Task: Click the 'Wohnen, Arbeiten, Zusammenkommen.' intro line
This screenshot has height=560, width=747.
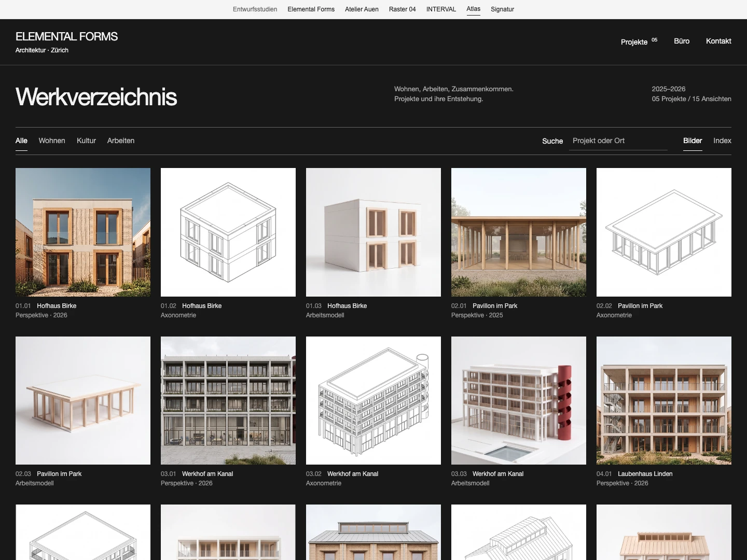Action: pyautogui.click(x=454, y=89)
